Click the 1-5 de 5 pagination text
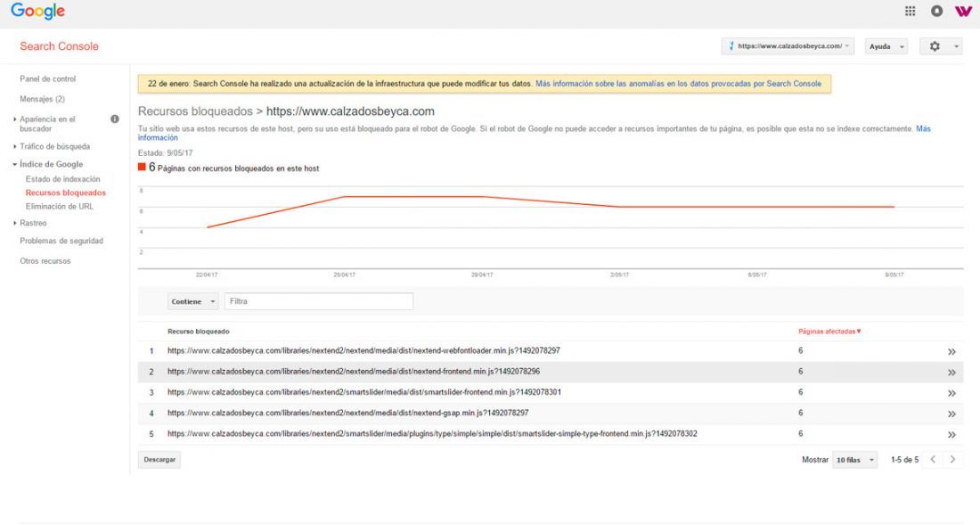Image resolution: width=980 pixels, height=525 pixels. [904, 459]
